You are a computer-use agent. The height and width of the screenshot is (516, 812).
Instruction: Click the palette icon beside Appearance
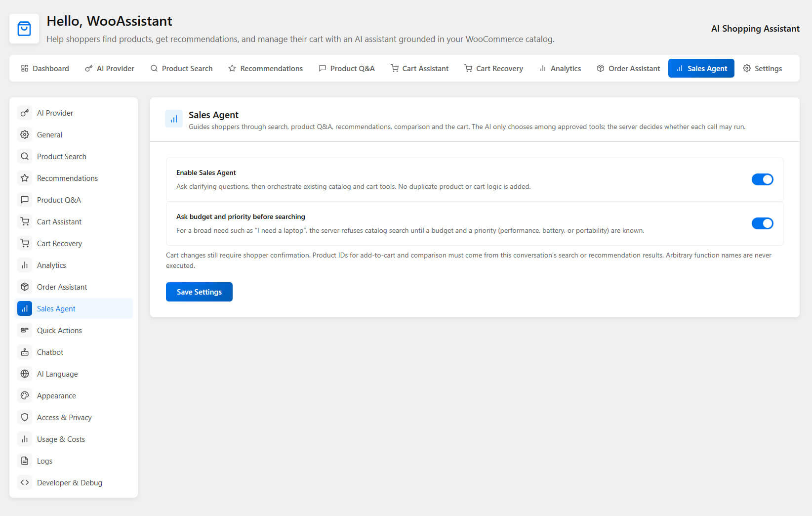pos(25,396)
